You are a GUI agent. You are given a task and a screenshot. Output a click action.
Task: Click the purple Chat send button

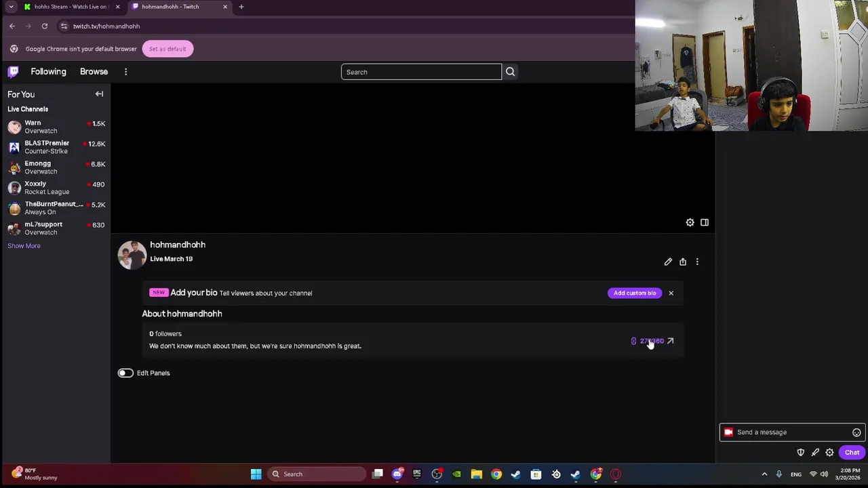(x=852, y=452)
